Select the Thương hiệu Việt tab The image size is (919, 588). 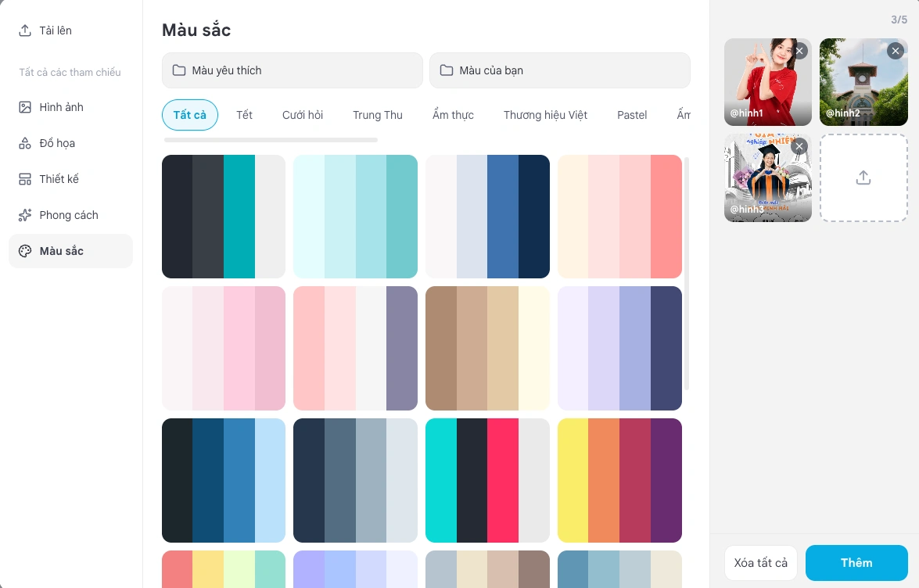(545, 115)
